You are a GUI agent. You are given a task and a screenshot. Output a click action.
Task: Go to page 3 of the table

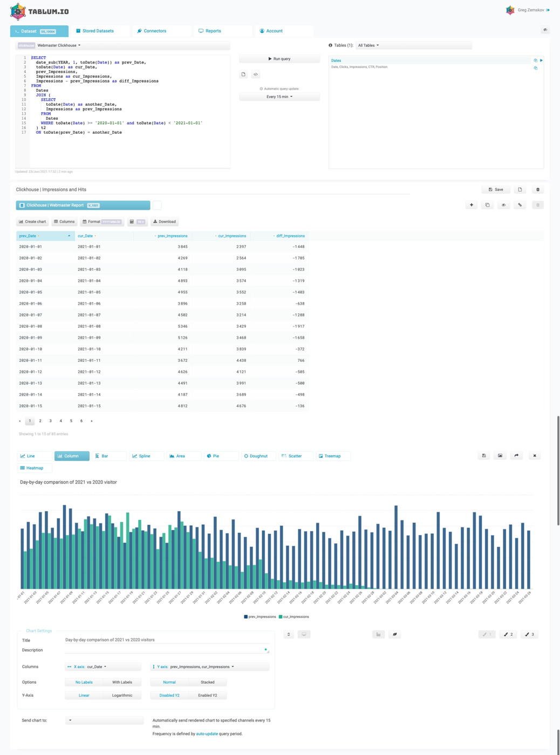[50, 421]
